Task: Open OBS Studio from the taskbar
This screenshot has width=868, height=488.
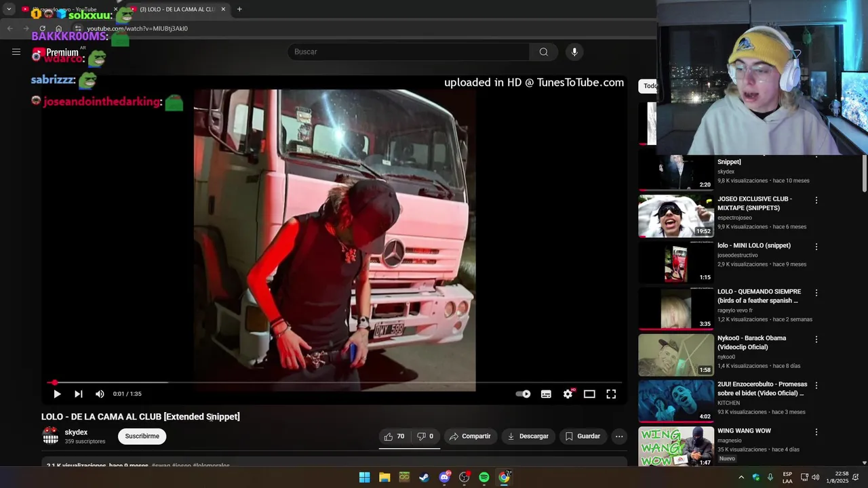Action: pyautogui.click(x=464, y=477)
